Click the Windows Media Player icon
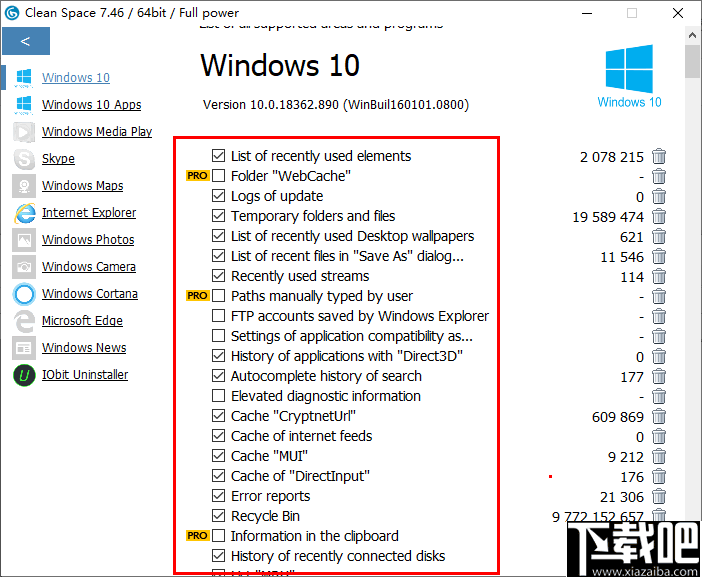The image size is (702, 577). [x=23, y=132]
